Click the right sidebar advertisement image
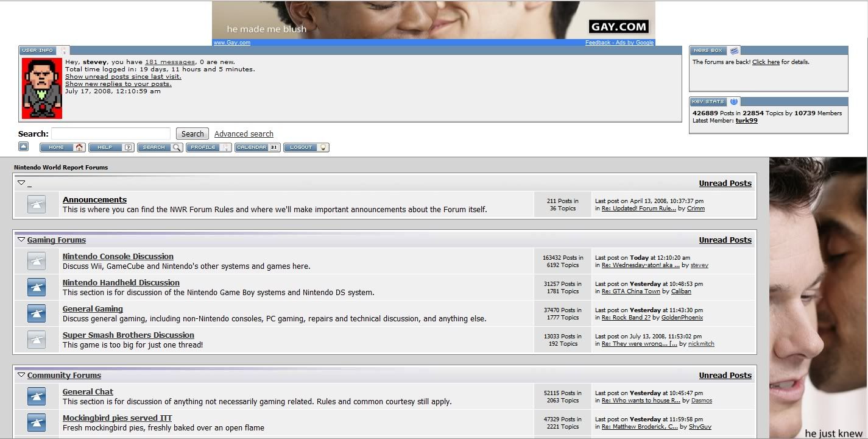Screen dimensions: 868x439 point(819,298)
